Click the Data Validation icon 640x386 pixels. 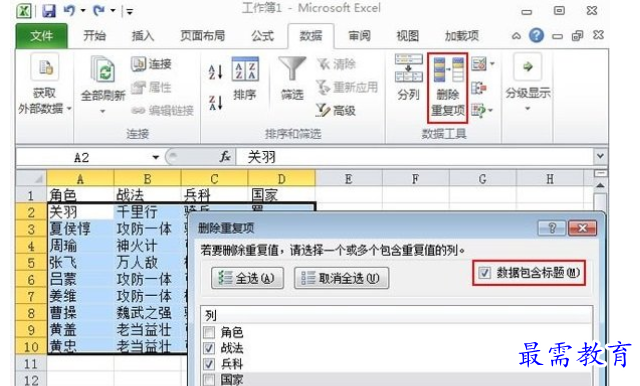point(479,64)
